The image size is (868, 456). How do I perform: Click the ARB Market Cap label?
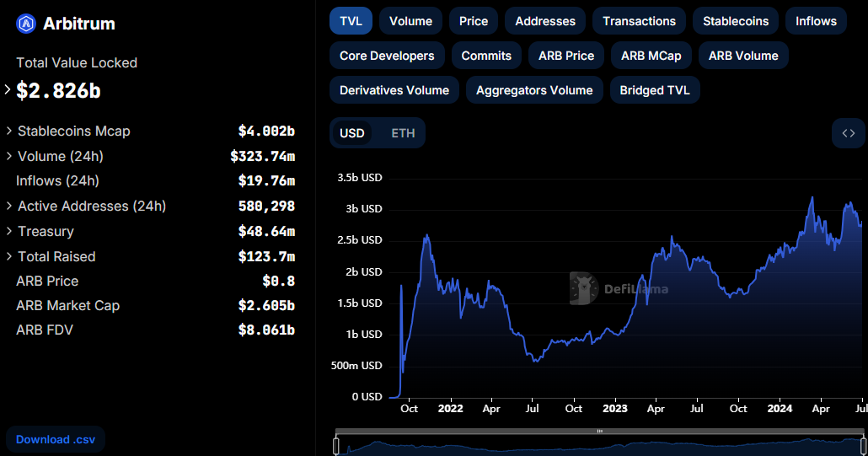click(x=67, y=305)
